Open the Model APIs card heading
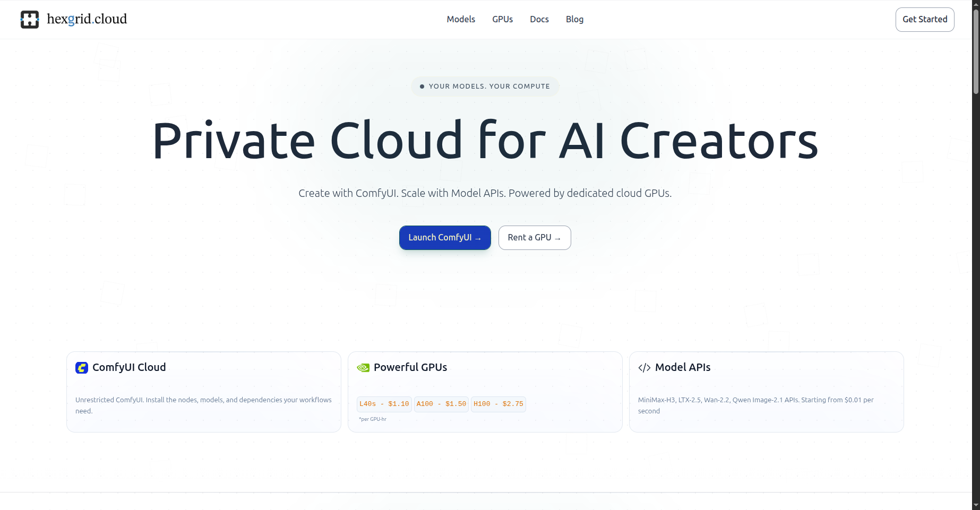This screenshot has width=980, height=510. click(x=683, y=367)
